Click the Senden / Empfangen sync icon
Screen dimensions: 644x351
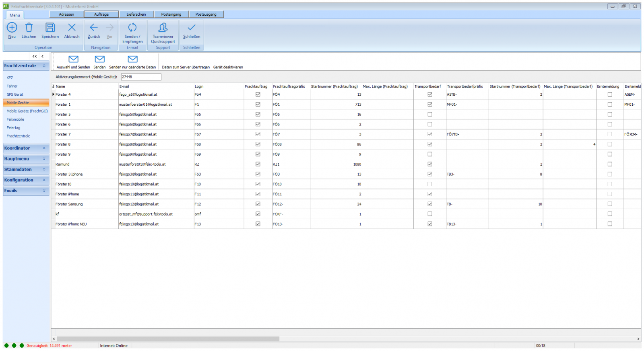[x=132, y=28]
